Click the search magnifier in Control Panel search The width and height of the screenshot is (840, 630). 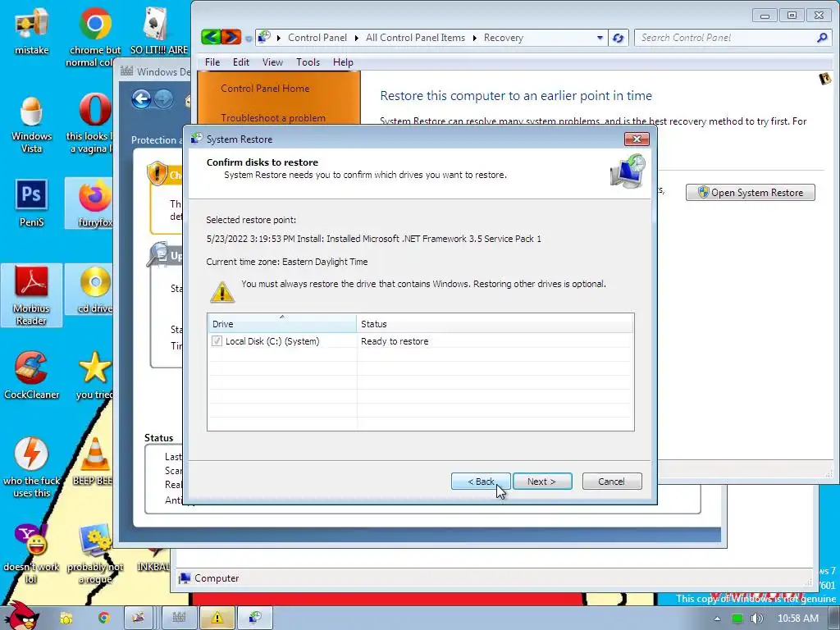coord(822,38)
